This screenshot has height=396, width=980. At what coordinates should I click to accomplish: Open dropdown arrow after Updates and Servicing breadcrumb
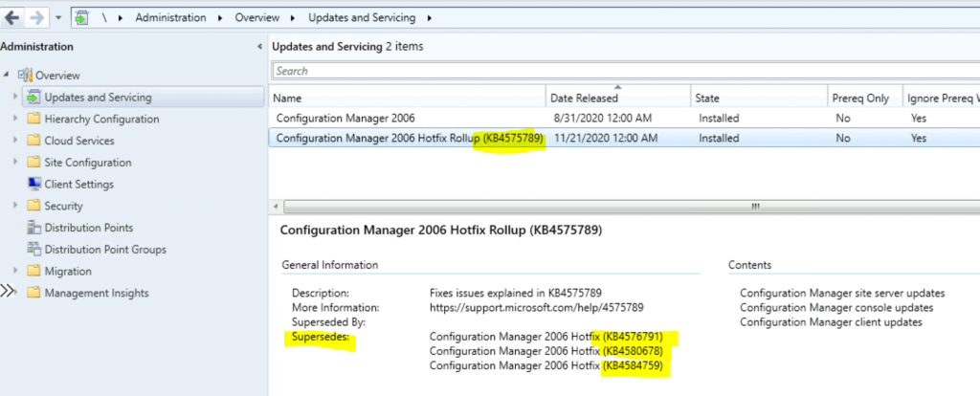tap(430, 18)
